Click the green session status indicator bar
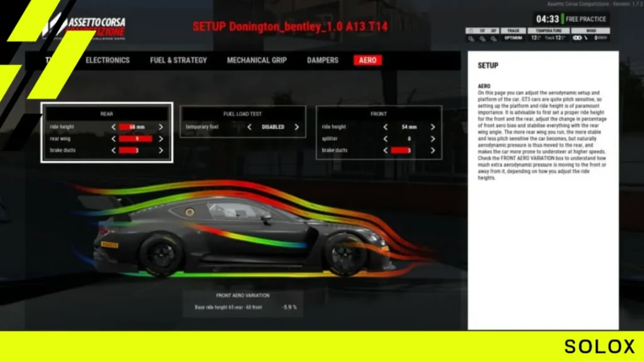This screenshot has width=644, height=362. (x=562, y=19)
